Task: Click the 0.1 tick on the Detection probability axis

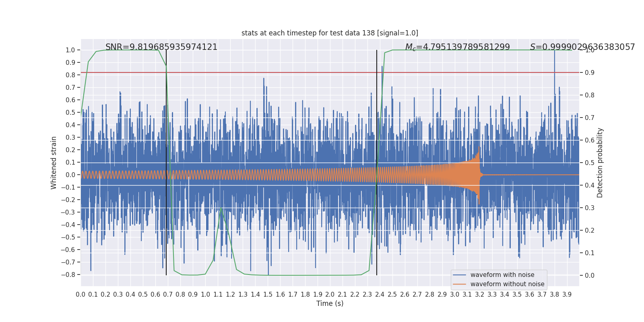Action: coord(590,253)
